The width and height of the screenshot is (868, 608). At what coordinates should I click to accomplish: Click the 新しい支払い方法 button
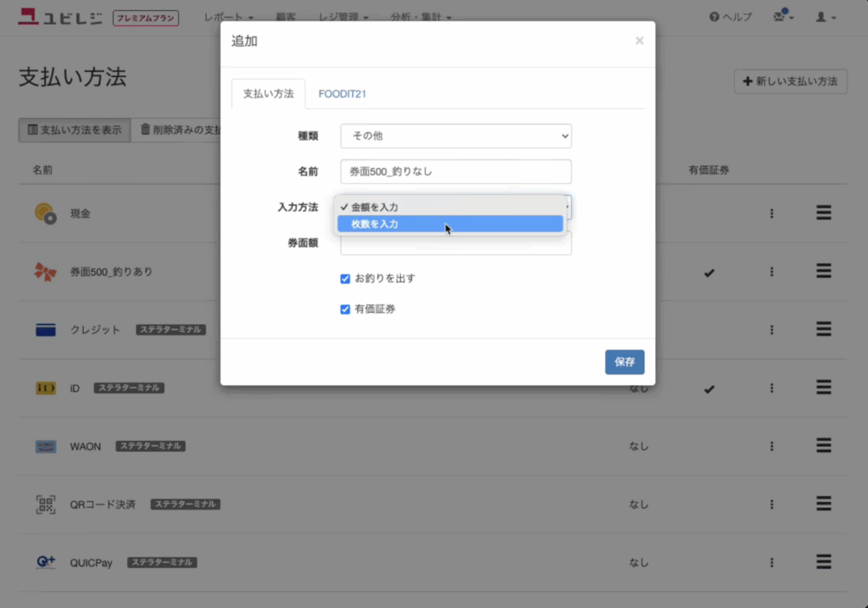click(790, 81)
